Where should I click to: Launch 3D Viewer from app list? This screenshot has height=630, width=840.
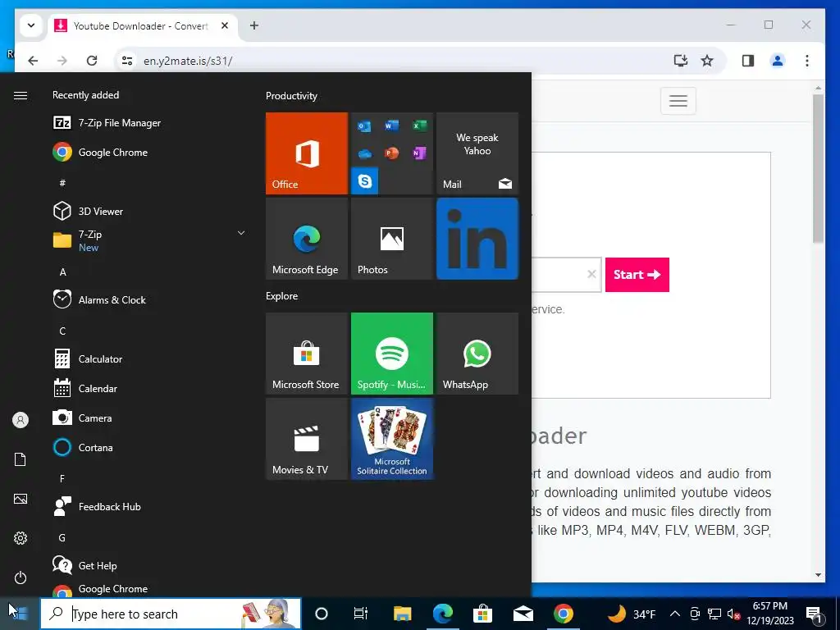pyautogui.click(x=150, y=211)
